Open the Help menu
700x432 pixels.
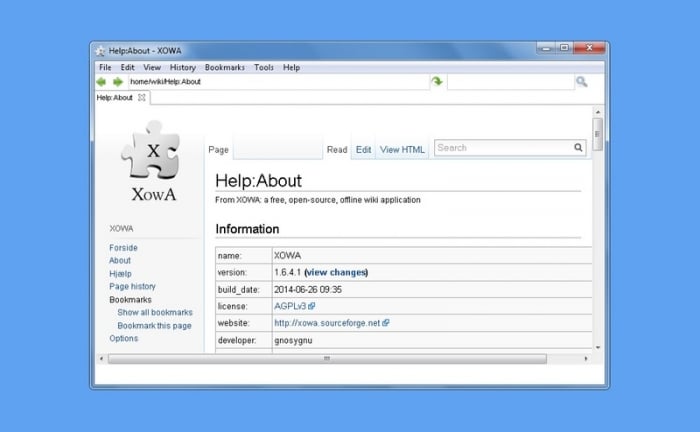(291, 67)
